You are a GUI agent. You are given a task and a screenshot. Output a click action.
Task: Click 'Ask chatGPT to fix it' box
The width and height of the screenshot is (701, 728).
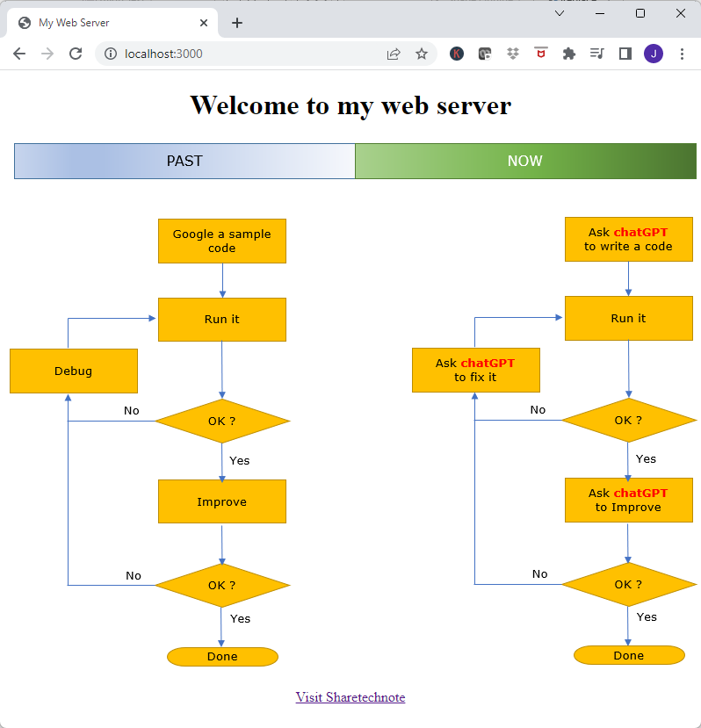pyautogui.click(x=476, y=370)
